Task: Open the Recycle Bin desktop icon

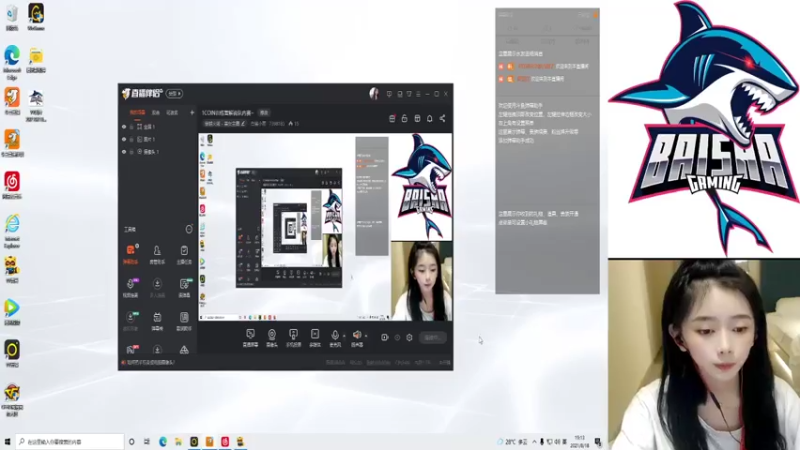Action: 12,17
